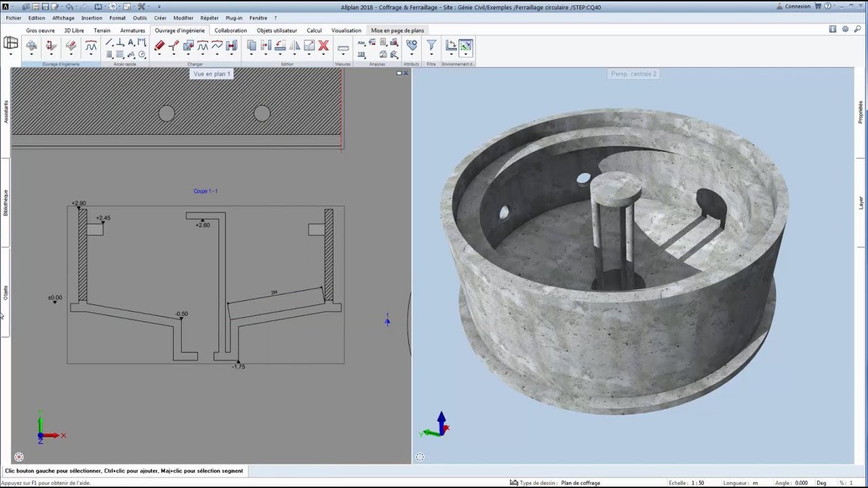Open the Assistants side palette
The height and width of the screenshot is (488, 868).
pyautogui.click(x=6, y=111)
